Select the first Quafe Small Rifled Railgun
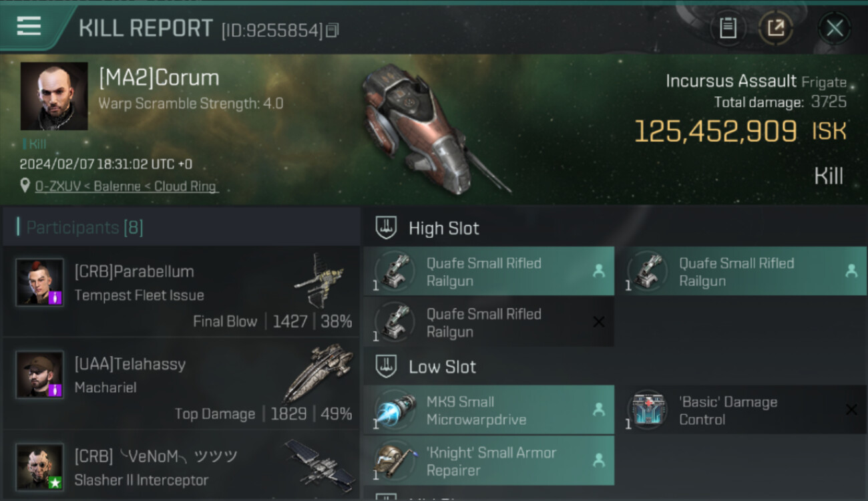Screen dimensions: 868x501 tap(489, 271)
